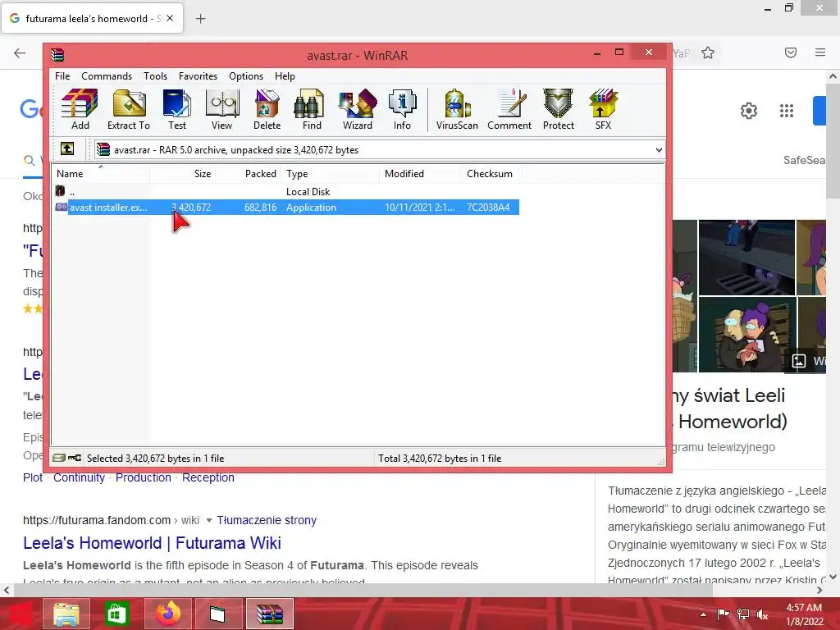The height and width of the screenshot is (630, 840).
Task: Open the Comment tool
Action: [x=509, y=110]
